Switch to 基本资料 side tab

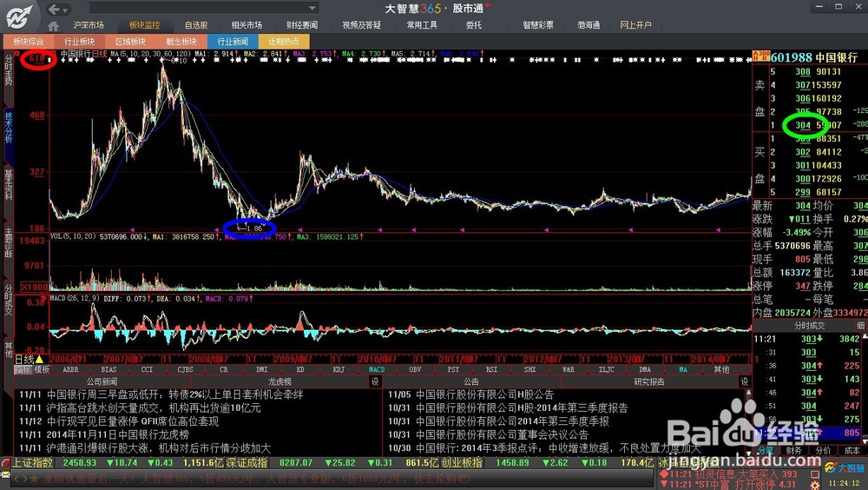9,184
